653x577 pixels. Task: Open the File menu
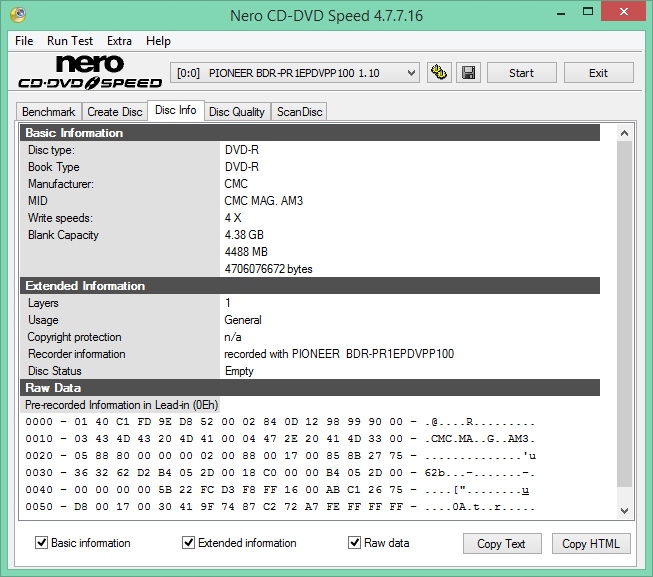[24, 41]
